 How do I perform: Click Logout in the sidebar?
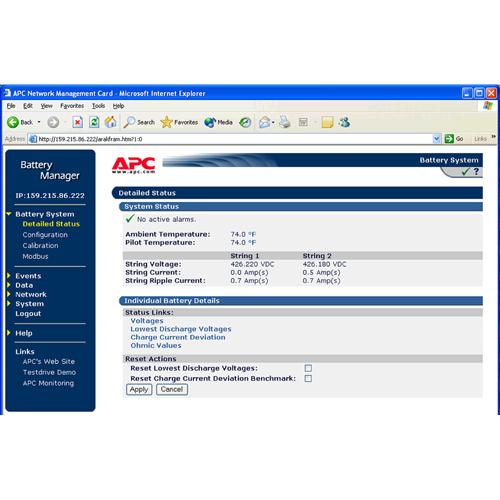coord(28,314)
